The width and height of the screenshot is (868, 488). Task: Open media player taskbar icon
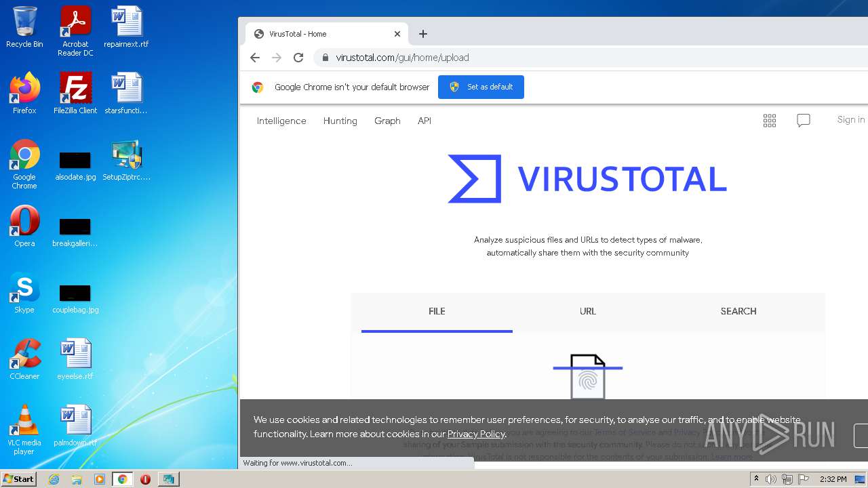100,479
